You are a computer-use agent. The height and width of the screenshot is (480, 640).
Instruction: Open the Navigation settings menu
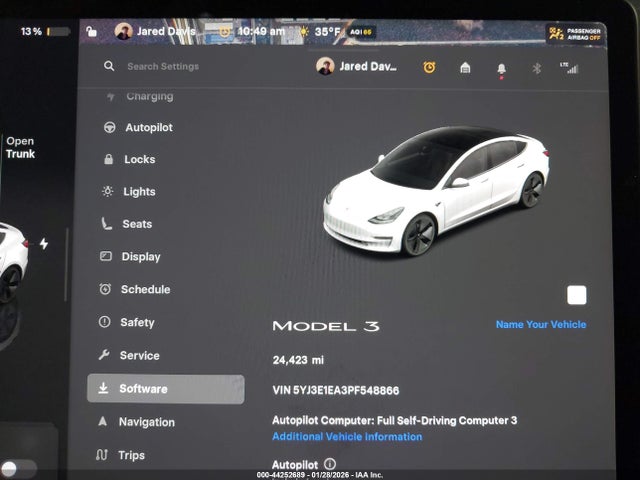point(146,422)
